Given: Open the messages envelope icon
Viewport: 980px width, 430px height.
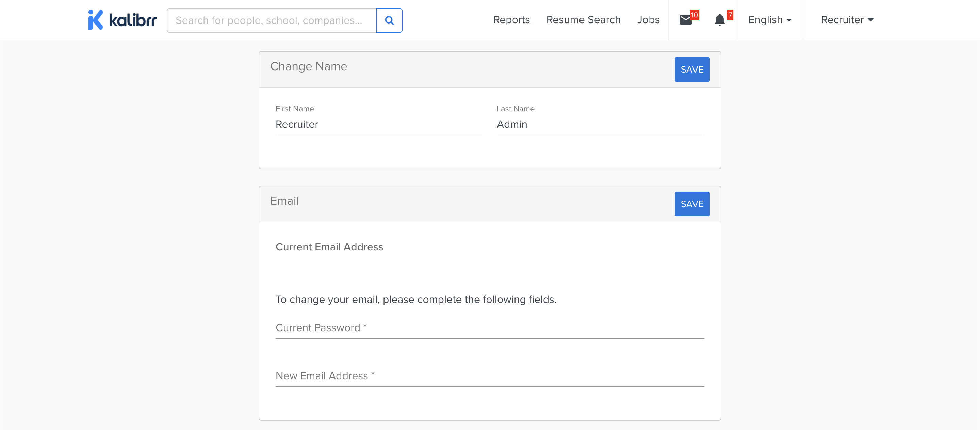Looking at the screenshot, I should (686, 20).
